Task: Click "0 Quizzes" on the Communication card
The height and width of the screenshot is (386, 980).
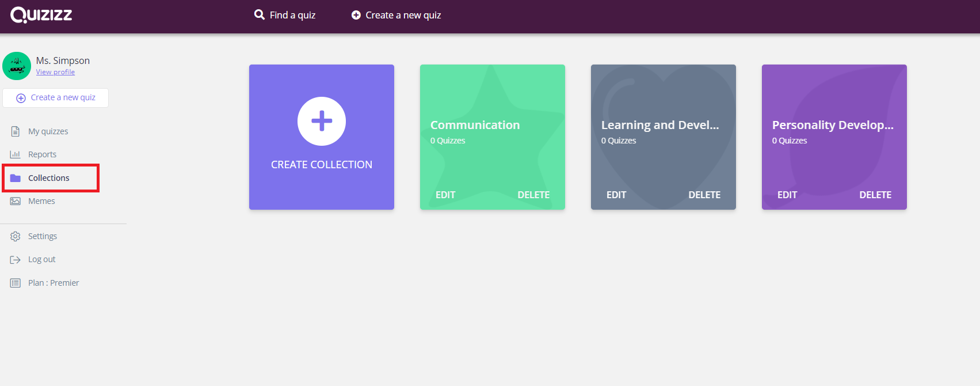Action: [448, 141]
